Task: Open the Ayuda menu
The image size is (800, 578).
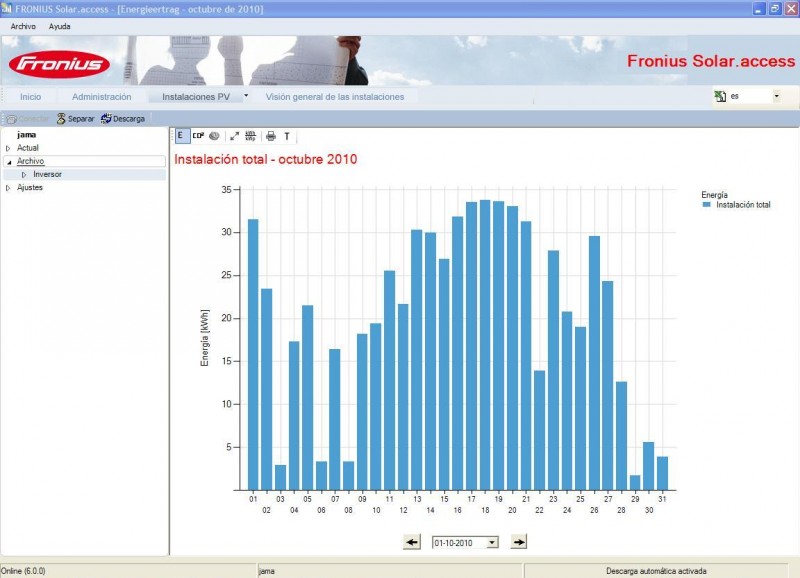Action: click(60, 26)
